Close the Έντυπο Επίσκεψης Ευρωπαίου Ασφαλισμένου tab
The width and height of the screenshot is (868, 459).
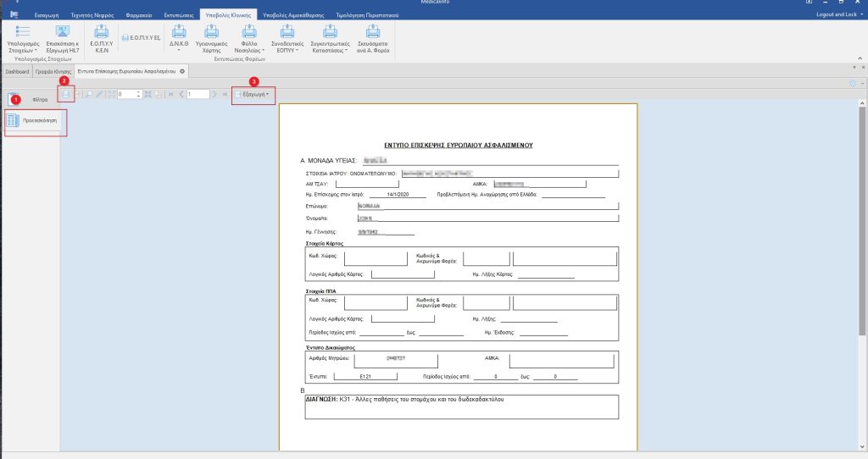tap(181, 72)
